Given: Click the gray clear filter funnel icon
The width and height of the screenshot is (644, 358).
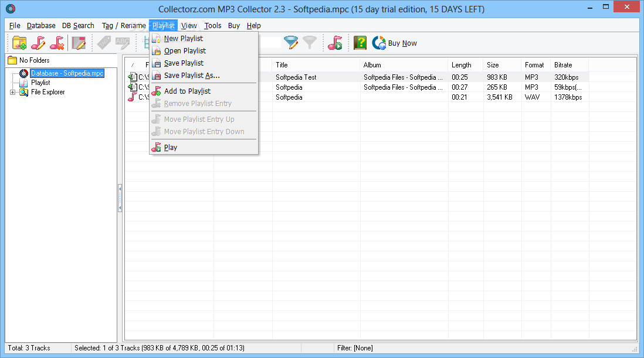Looking at the screenshot, I should click(x=310, y=43).
